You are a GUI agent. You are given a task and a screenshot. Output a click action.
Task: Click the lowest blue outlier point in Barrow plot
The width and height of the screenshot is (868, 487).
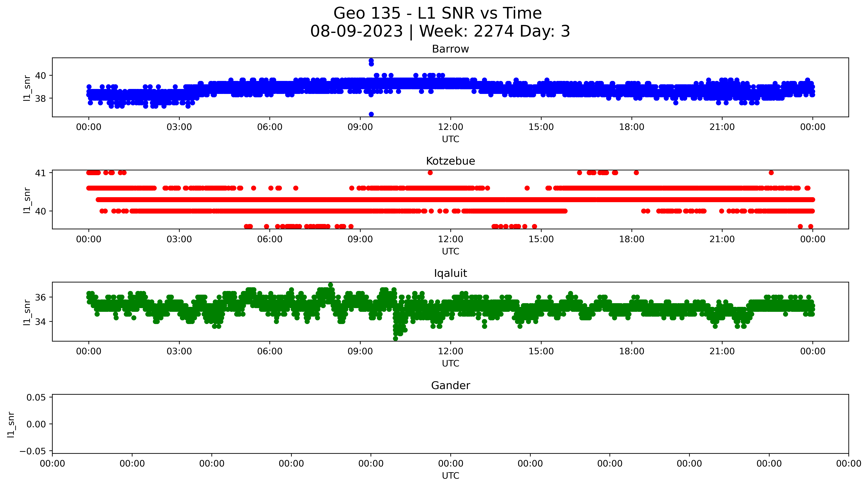pyautogui.click(x=371, y=114)
